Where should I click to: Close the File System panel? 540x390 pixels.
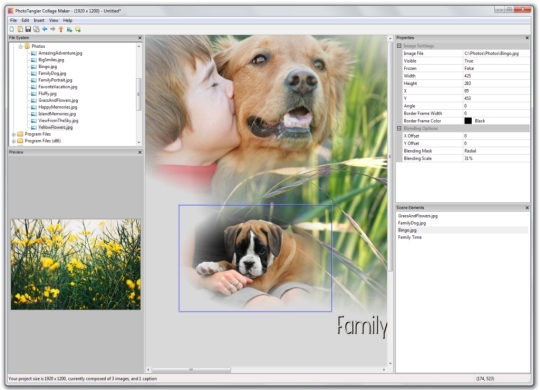(140, 38)
